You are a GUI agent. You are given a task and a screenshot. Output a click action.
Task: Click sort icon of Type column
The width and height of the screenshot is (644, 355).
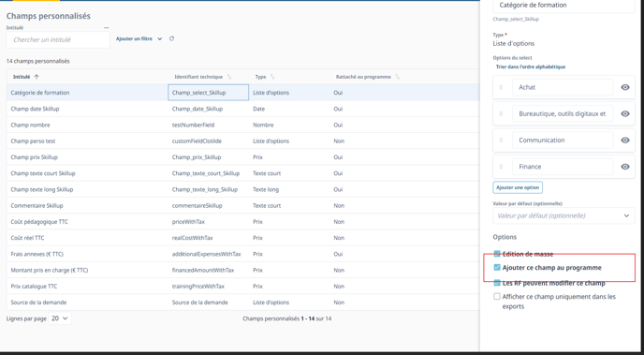tap(272, 77)
